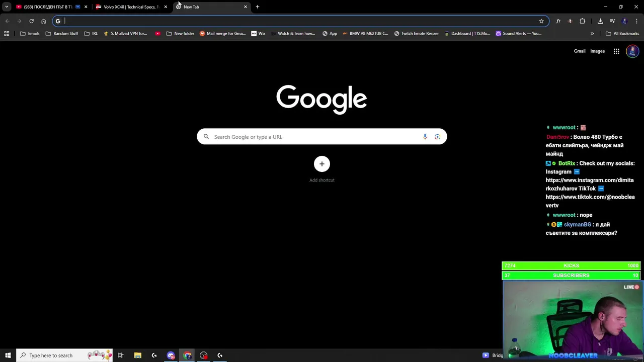Click the Chrome profile avatar in toolbar
644x362 pixels.
[x=624, y=21]
